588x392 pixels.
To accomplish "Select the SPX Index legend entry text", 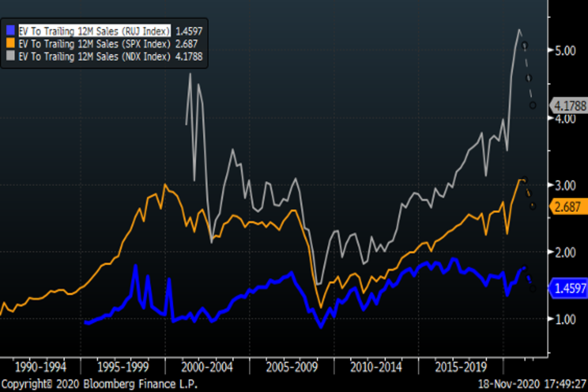I will coord(95,44).
